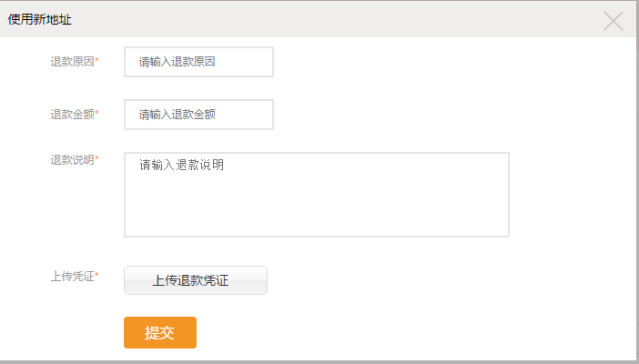Click the required asterisk beside 退款说明

(x=97, y=159)
